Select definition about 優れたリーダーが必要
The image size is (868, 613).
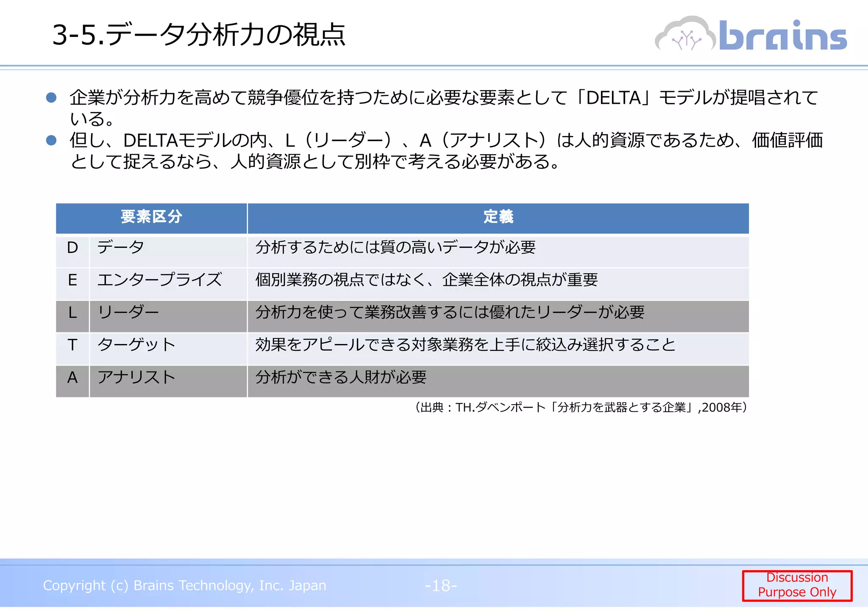click(x=498, y=316)
